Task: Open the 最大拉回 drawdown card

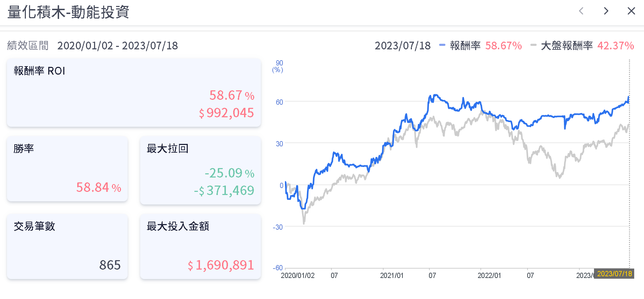Action: (200, 170)
